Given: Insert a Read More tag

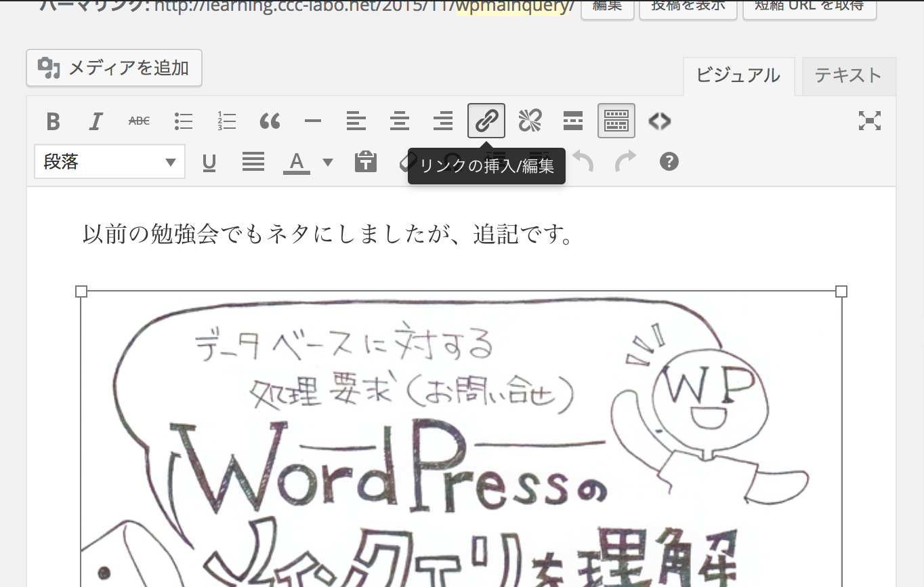Looking at the screenshot, I should pos(573,121).
